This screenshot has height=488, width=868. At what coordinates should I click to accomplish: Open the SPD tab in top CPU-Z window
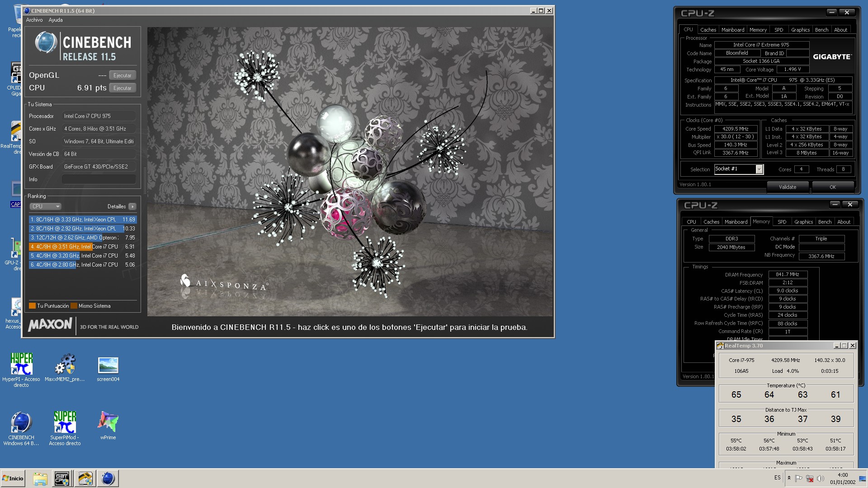779,30
